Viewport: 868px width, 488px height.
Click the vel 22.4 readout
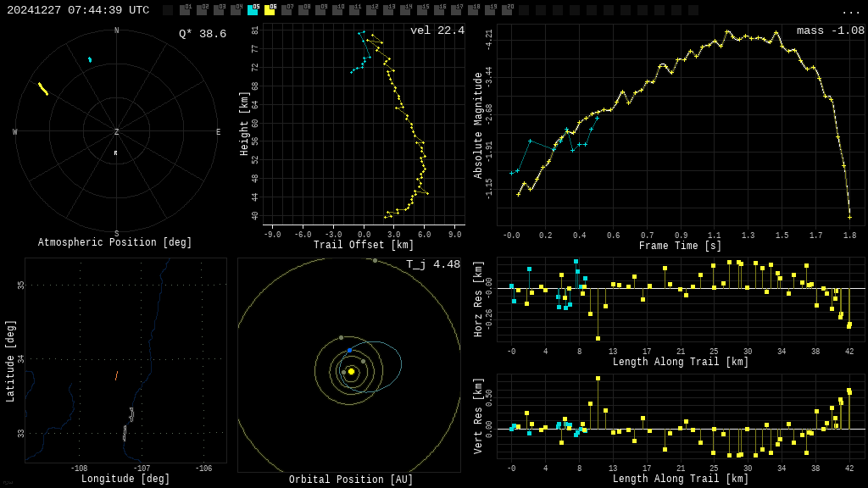(x=437, y=31)
